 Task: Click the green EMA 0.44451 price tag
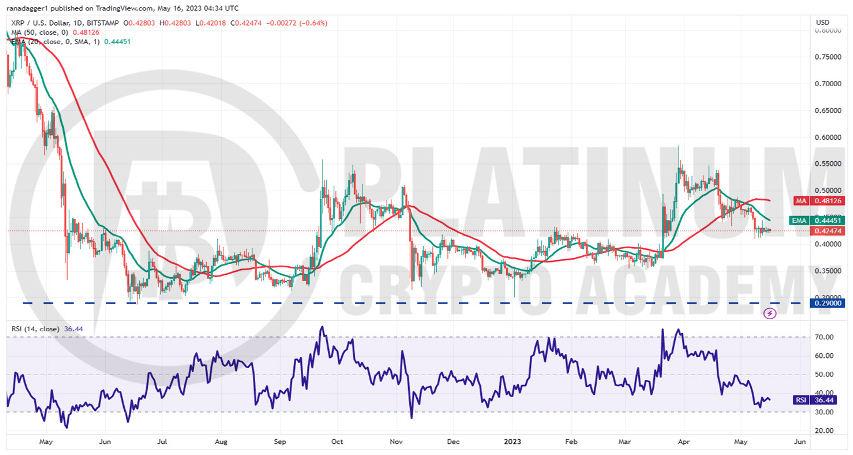(817, 220)
